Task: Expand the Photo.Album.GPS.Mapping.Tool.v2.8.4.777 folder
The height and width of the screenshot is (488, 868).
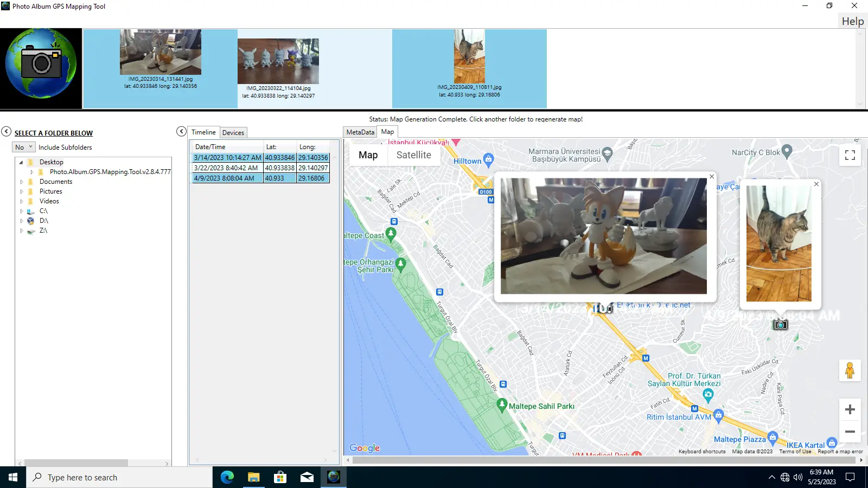Action: tap(32, 172)
